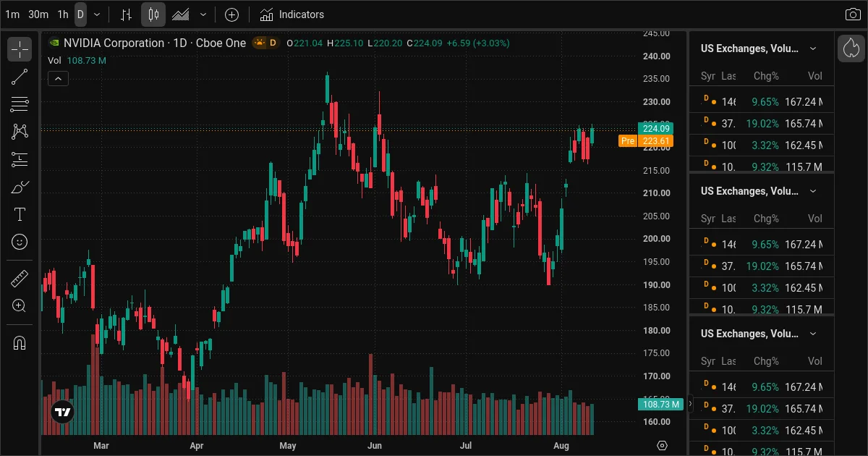Expand the bottom US Exchanges hotlist dropdown
The image size is (868, 456).
pyautogui.click(x=812, y=334)
